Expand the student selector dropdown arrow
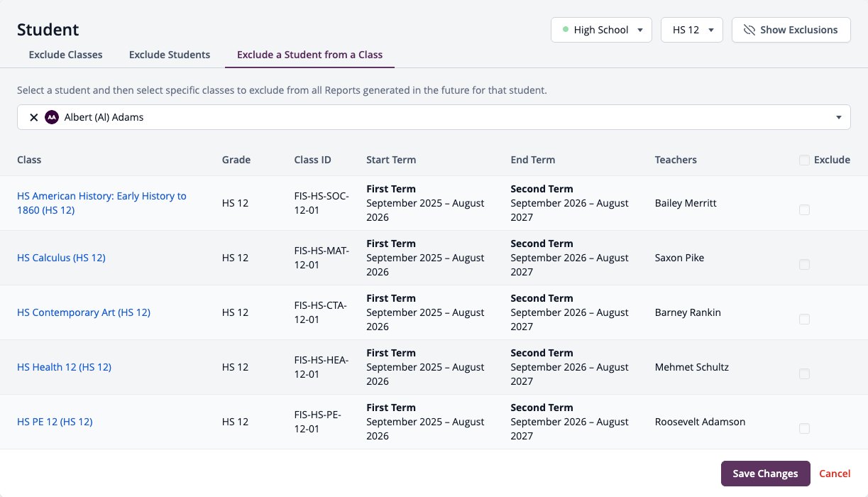Screen dimensions: 868x497 click(x=839, y=118)
